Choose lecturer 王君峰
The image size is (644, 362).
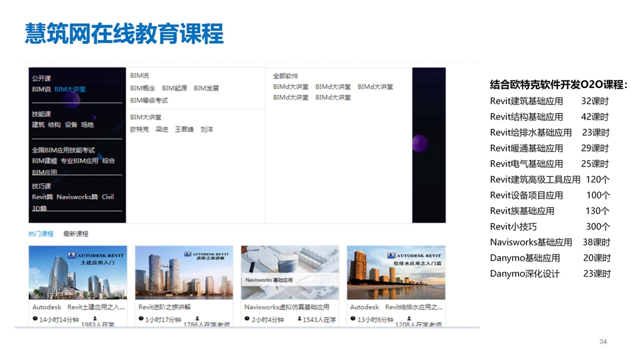(x=184, y=129)
